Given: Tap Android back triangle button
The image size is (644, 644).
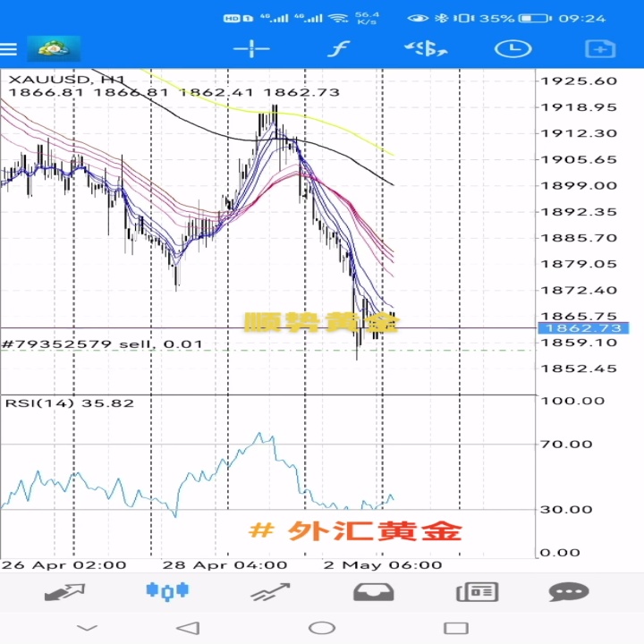Looking at the screenshot, I should (x=188, y=628).
